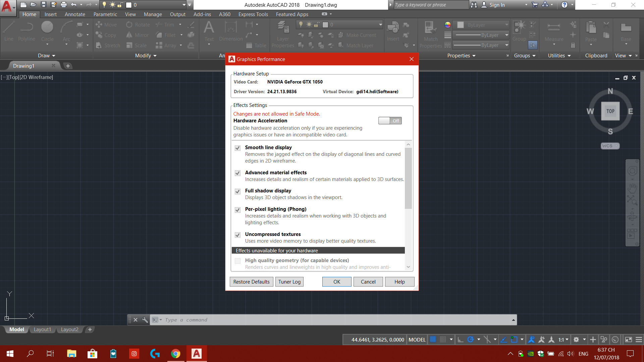The image size is (644, 362).
Task: Click the object color wheel swatch
Action: pos(447,24)
